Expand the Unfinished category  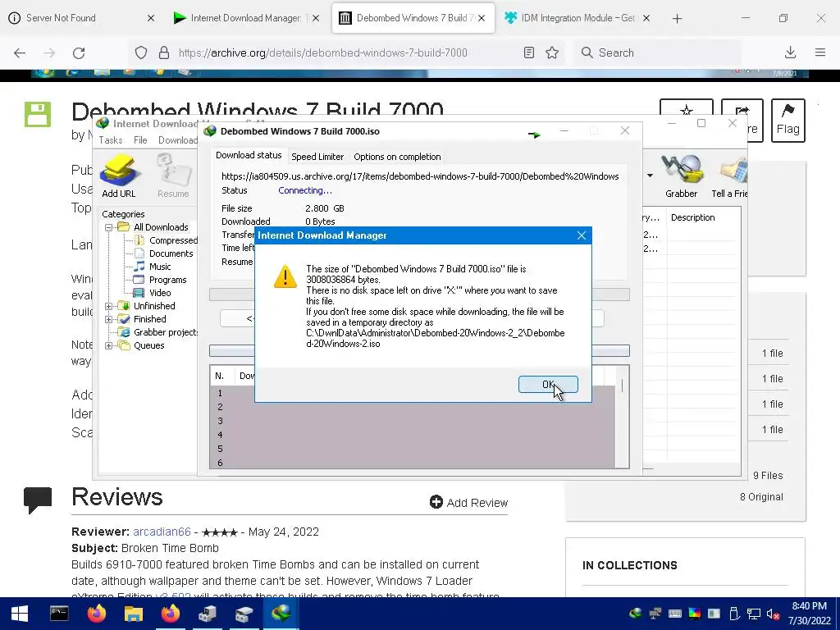(x=109, y=306)
